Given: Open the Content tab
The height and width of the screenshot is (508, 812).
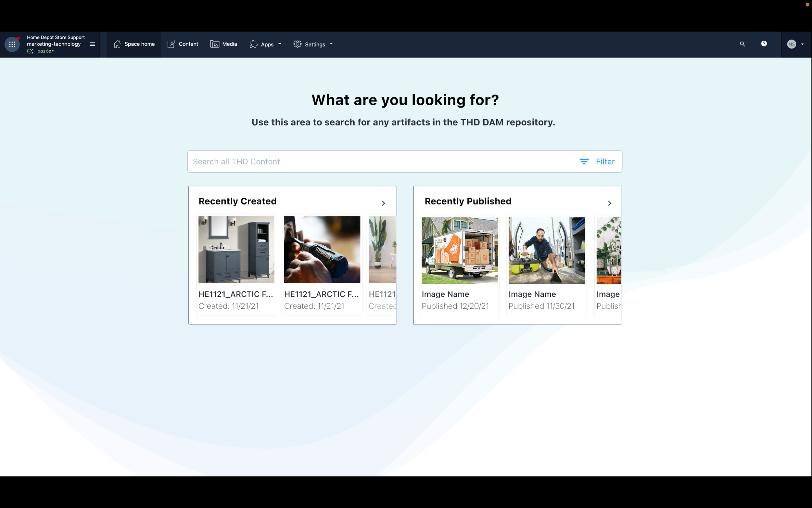Looking at the screenshot, I should (183, 44).
